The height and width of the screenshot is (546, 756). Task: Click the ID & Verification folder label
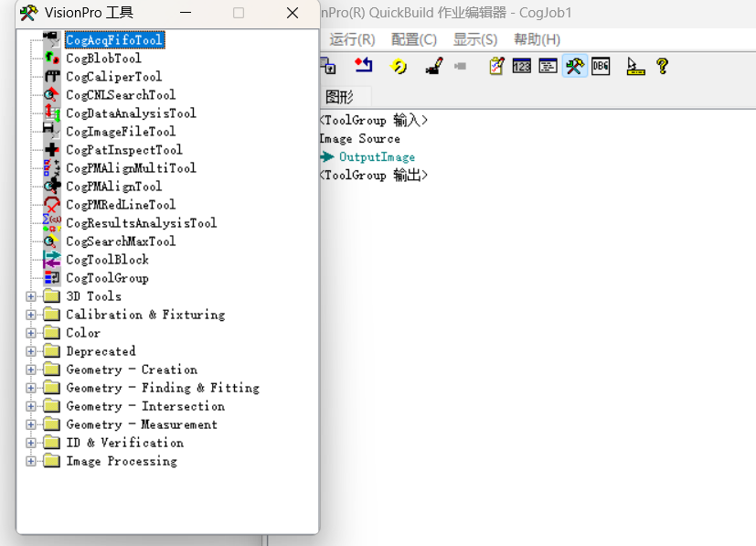pyautogui.click(x=125, y=444)
